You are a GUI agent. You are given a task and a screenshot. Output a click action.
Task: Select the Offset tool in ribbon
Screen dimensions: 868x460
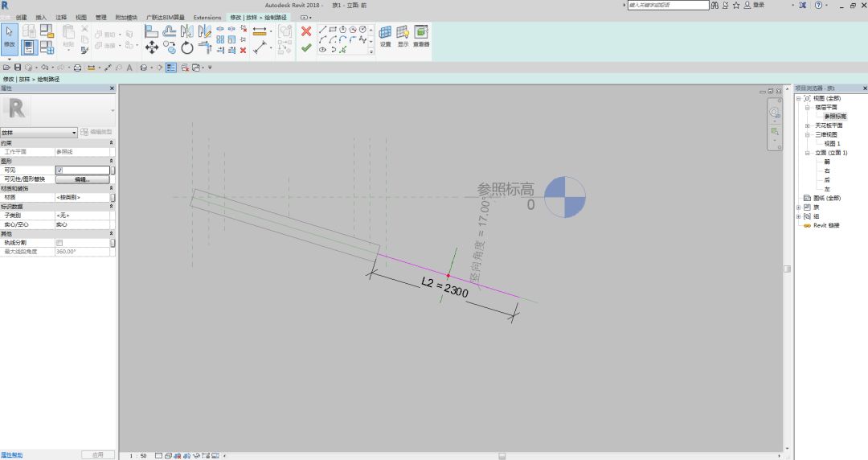pos(170,31)
